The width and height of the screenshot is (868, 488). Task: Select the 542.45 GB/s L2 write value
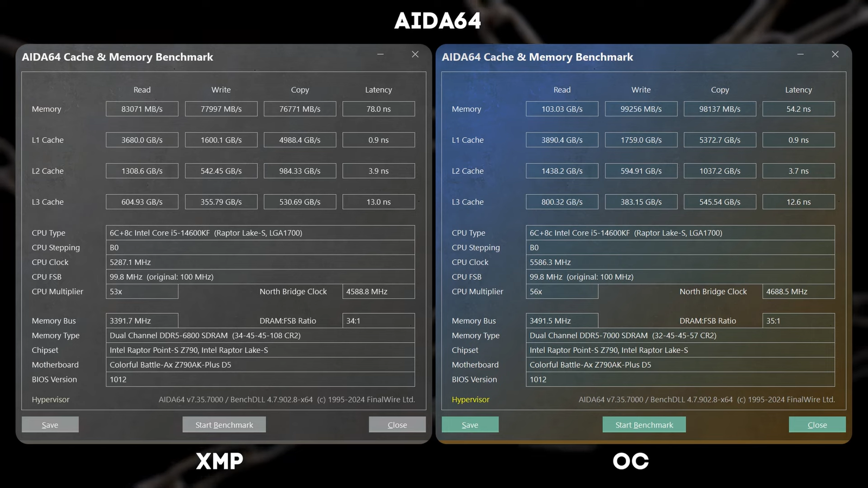click(221, 171)
